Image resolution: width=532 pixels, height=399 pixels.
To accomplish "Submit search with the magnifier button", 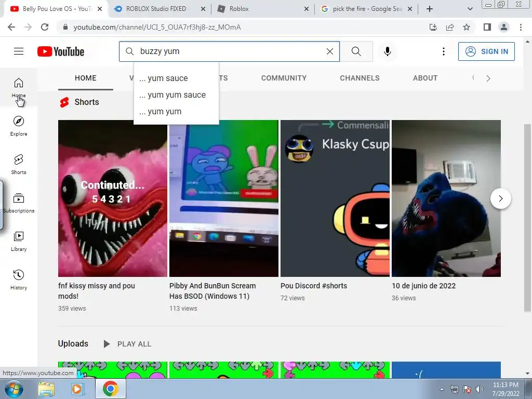I will 356,51.
